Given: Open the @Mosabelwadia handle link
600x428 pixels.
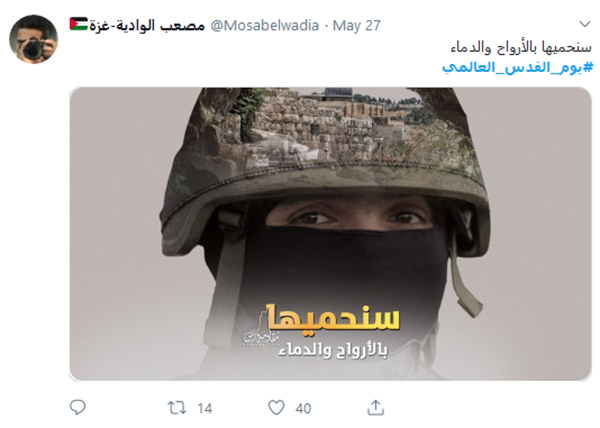Looking at the screenshot, I should (264, 26).
